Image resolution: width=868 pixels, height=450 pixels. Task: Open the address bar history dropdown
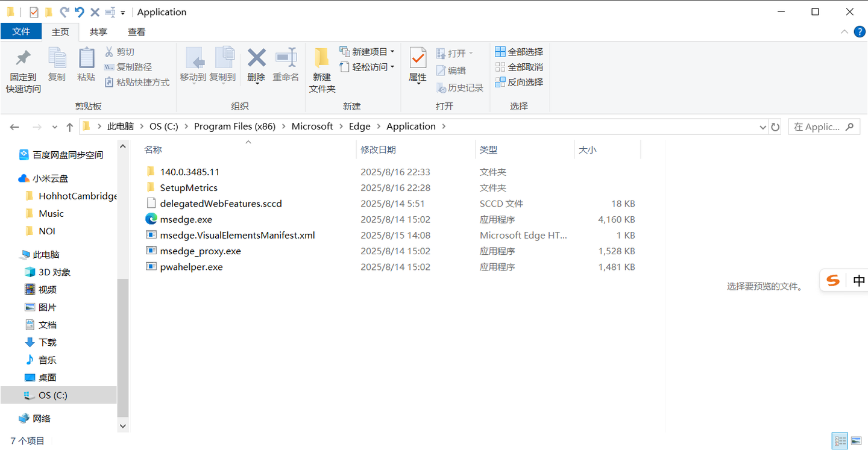pyautogui.click(x=763, y=127)
